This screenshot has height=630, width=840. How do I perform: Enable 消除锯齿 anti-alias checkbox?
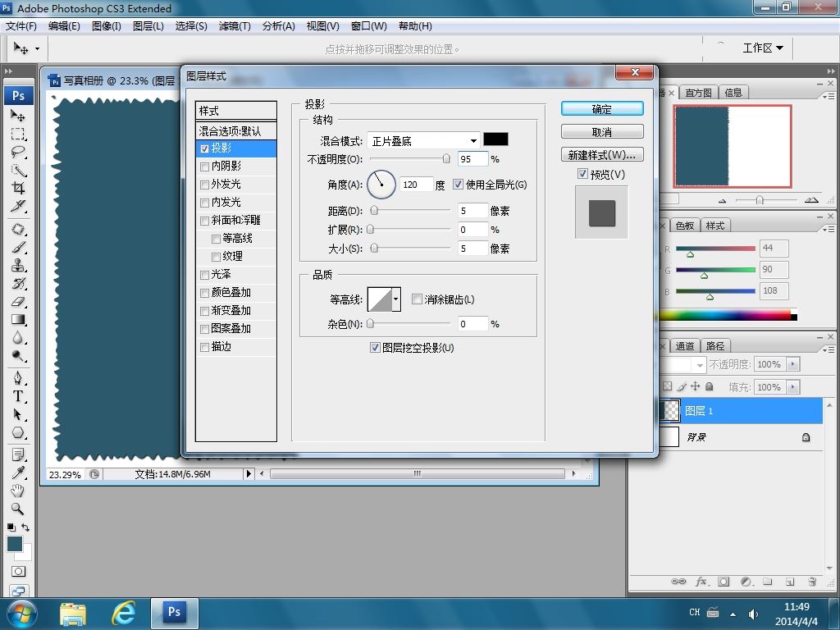click(417, 299)
